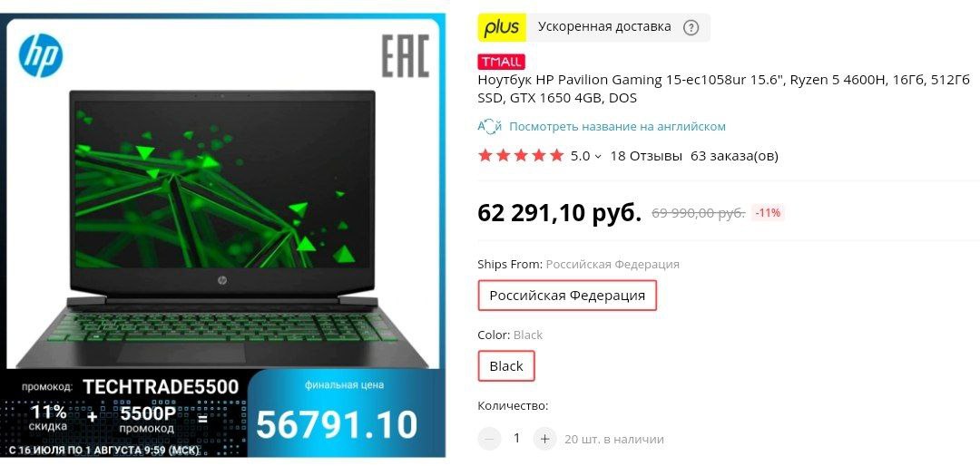Open Посмотреть название на английском link

(617, 126)
